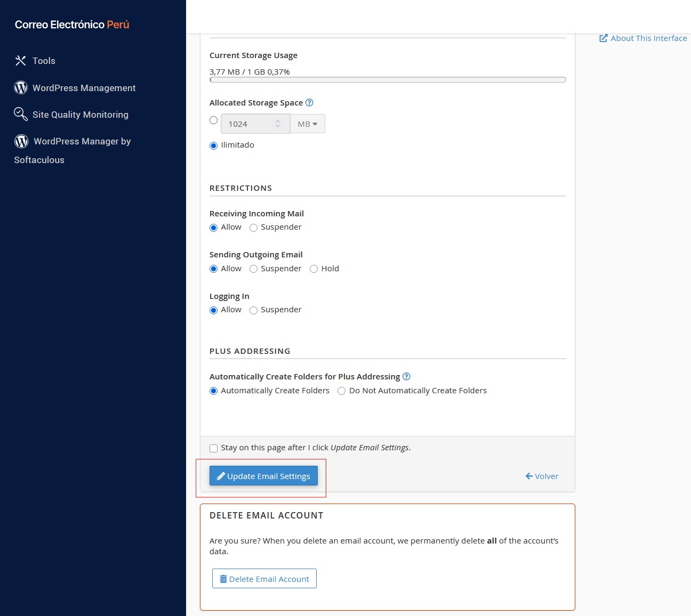Screen dimensions: 691x616
Task: Click the stepper arrows in the 1024 storage field
Action: [278, 124]
